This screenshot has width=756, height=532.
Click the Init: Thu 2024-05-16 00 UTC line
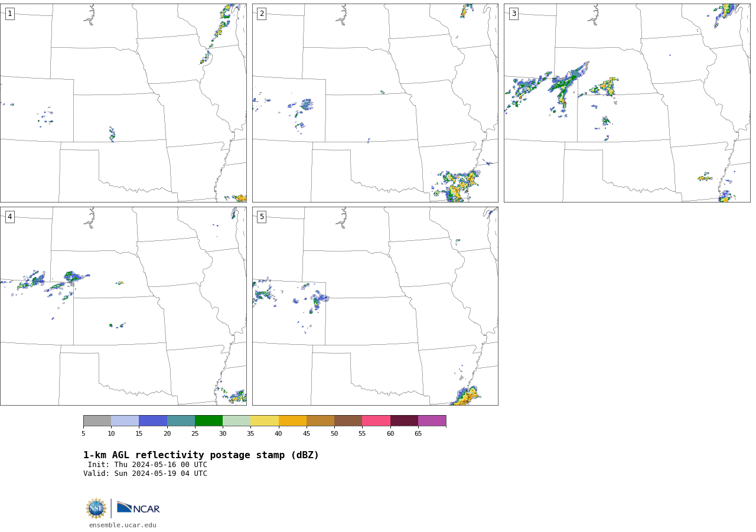[x=148, y=465]
